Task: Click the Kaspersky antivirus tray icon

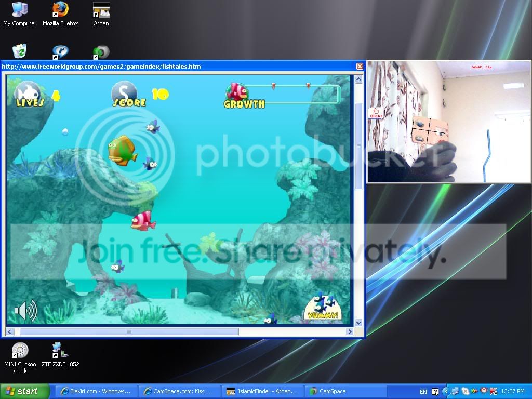Action: 494,391
